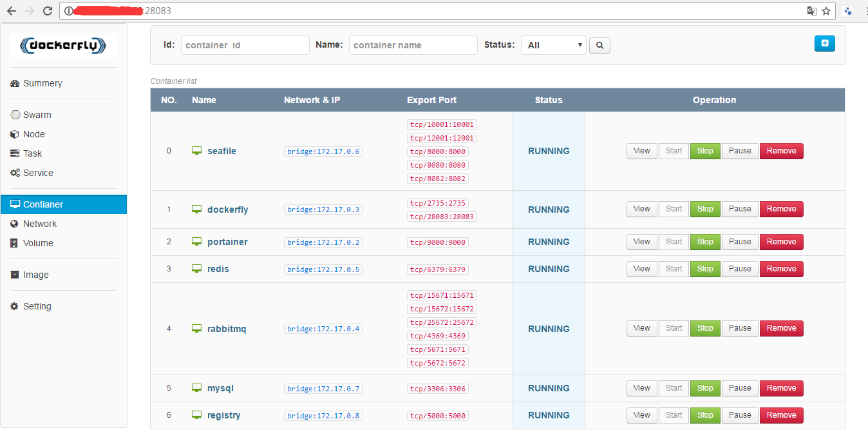Click the Network & IP column header
This screenshot has width=868, height=439.
click(x=312, y=100)
